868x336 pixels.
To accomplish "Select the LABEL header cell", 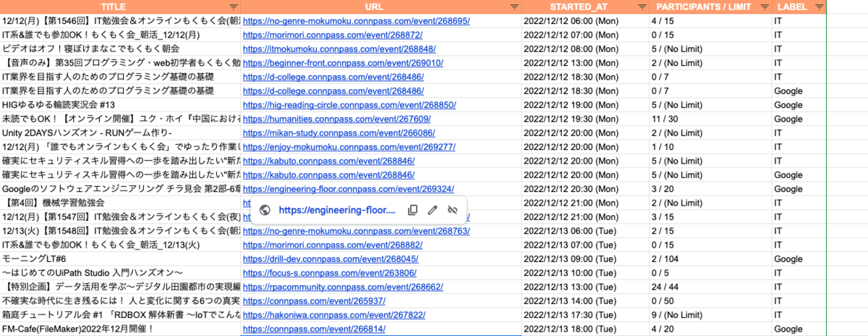I will point(799,7).
